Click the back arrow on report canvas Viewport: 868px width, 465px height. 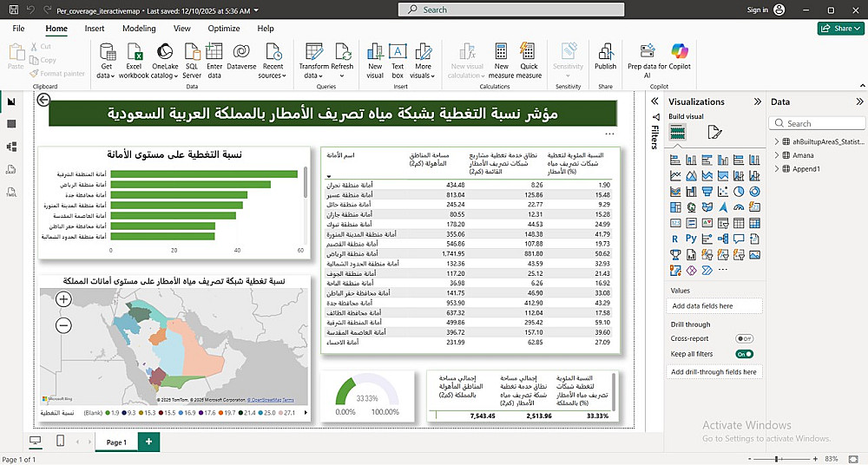click(x=43, y=100)
